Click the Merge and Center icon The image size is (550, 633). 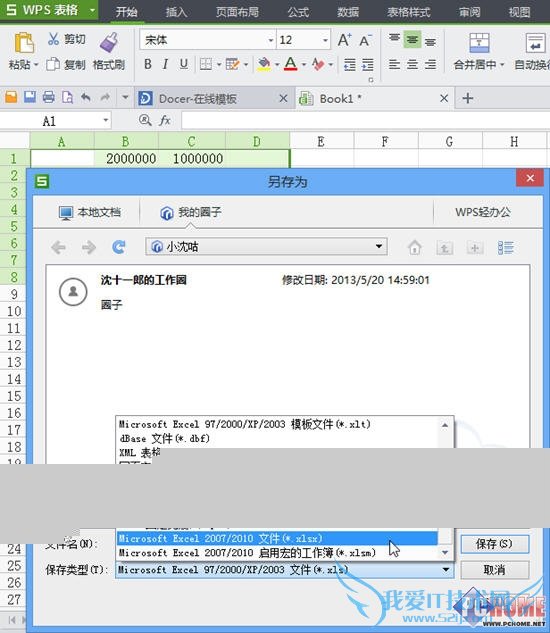pyautogui.click(x=479, y=43)
